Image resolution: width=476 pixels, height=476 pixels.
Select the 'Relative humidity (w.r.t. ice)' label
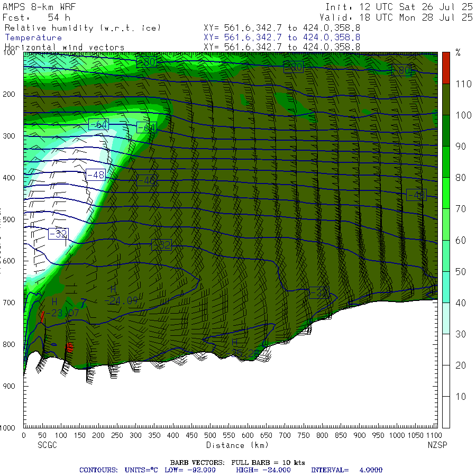(x=83, y=28)
